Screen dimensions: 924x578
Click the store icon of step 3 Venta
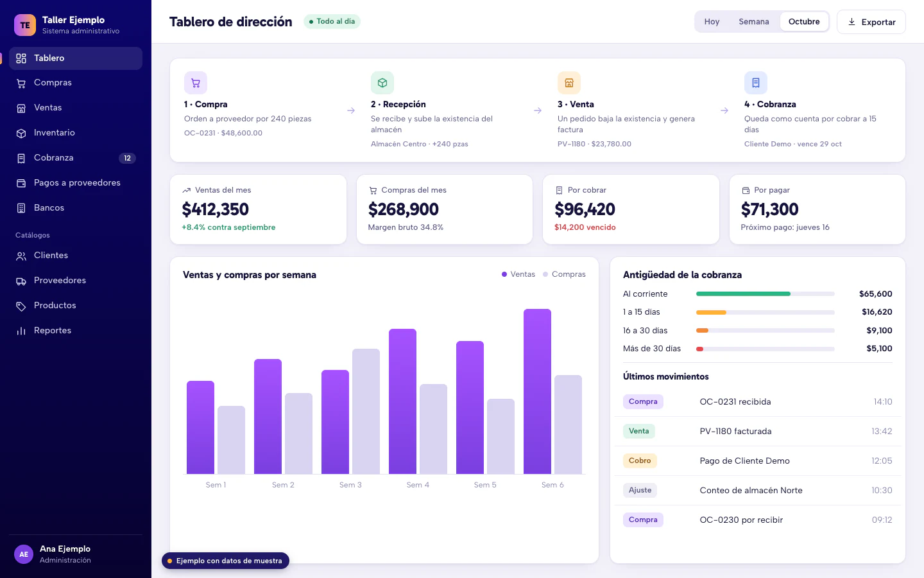pos(569,83)
